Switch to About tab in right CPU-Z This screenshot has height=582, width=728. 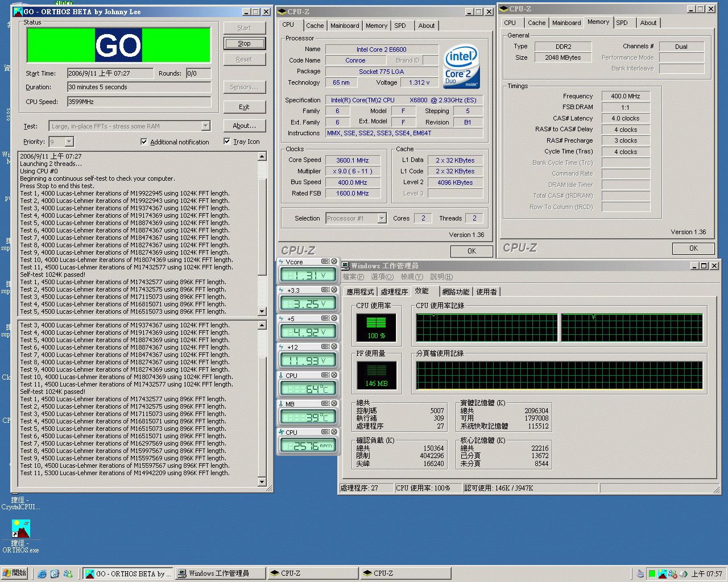pos(648,23)
